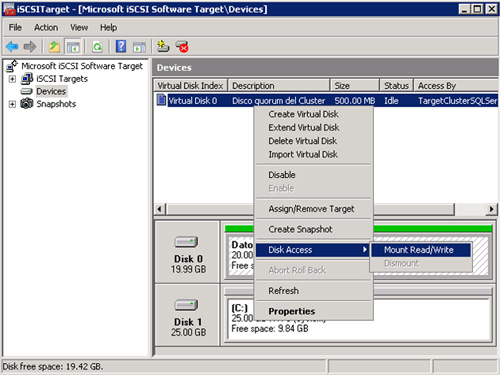Click the Snapshots camera icon in tree

[x=27, y=104]
